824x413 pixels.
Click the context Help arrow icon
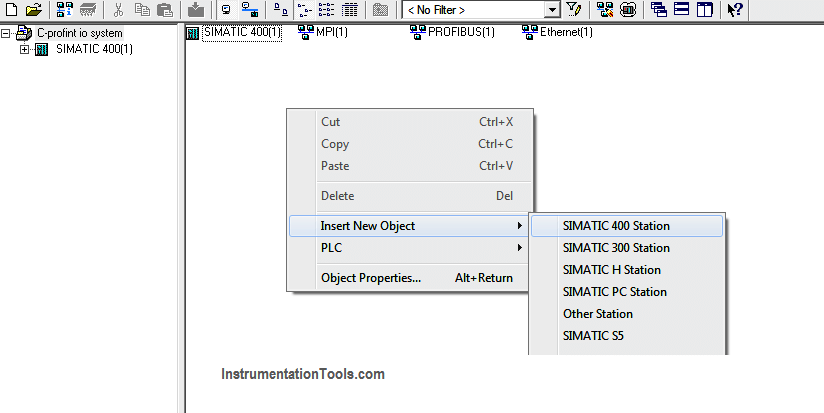(735, 9)
